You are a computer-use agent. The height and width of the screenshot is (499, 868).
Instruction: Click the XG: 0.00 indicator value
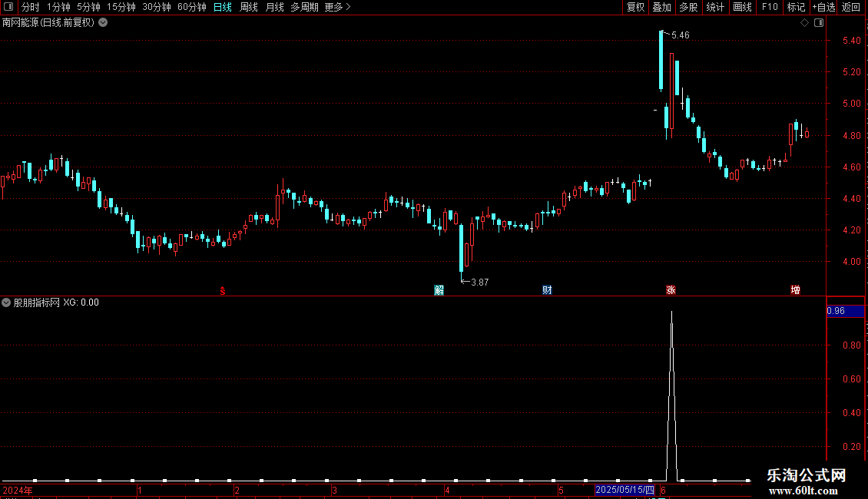(81, 302)
